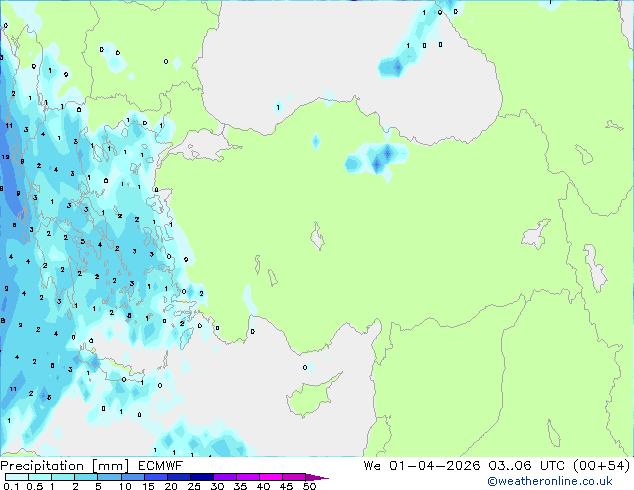Click the 0.5–1 mm legend color box

tap(40, 477)
